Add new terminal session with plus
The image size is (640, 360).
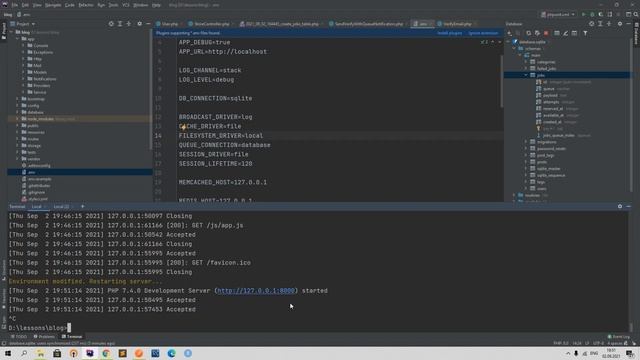point(82,207)
